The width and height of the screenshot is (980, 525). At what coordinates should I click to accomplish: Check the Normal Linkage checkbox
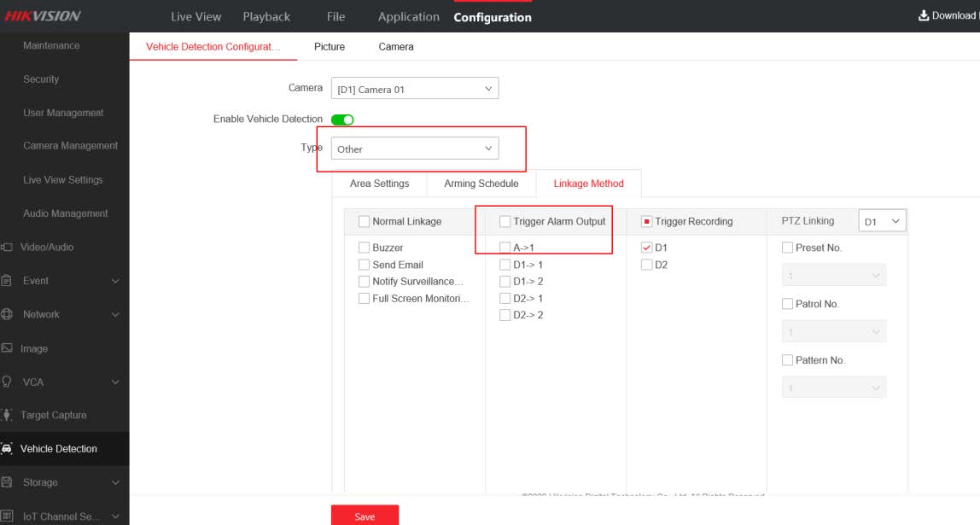coord(364,221)
